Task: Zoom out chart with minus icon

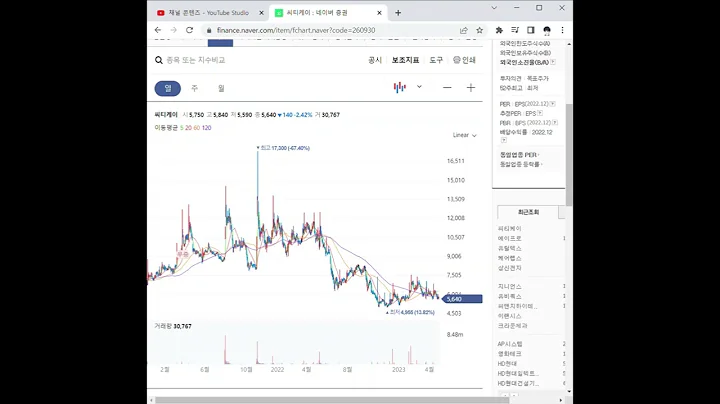Action: (x=447, y=88)
